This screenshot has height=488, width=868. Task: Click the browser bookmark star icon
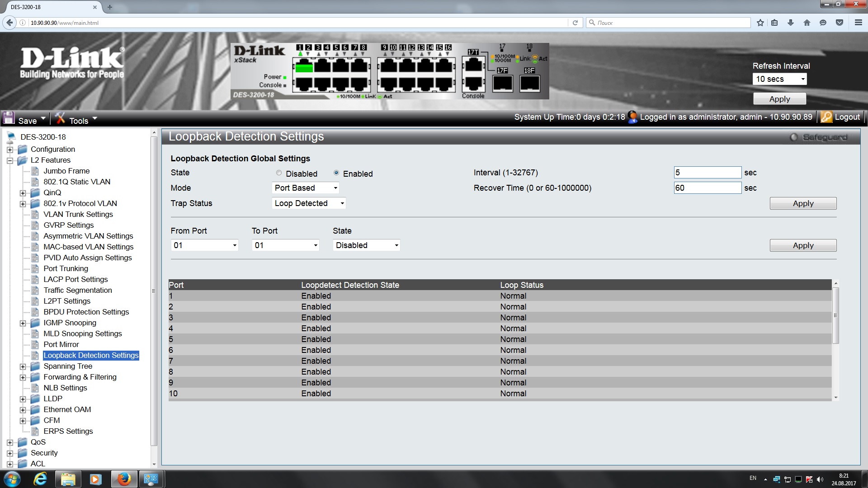point(760,23)
